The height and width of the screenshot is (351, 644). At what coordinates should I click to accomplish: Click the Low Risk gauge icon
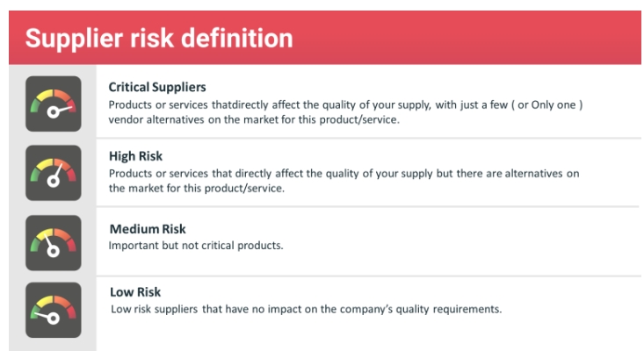[x=54, y=310]
